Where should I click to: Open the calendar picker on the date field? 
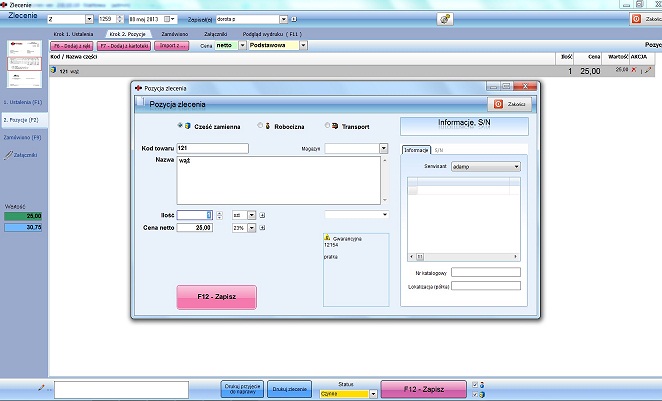tap(167, 19)
